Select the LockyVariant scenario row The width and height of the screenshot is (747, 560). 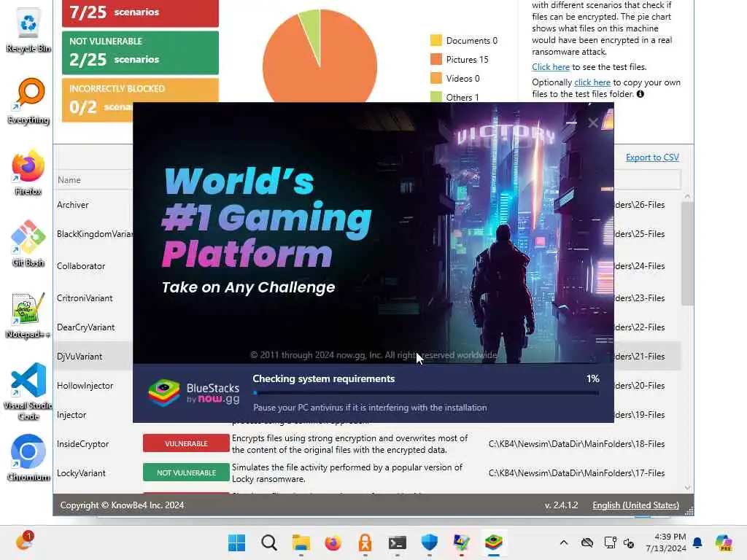[x=368, y=472]
